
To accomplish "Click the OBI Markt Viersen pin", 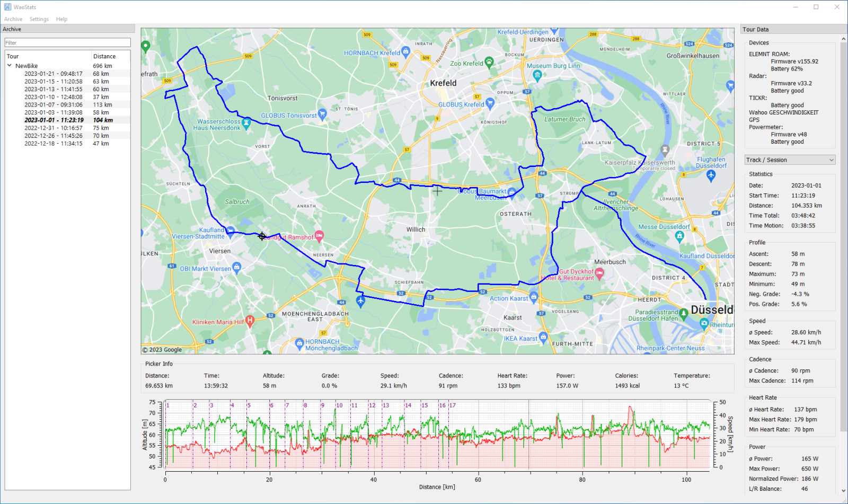I will click(237, 268).
